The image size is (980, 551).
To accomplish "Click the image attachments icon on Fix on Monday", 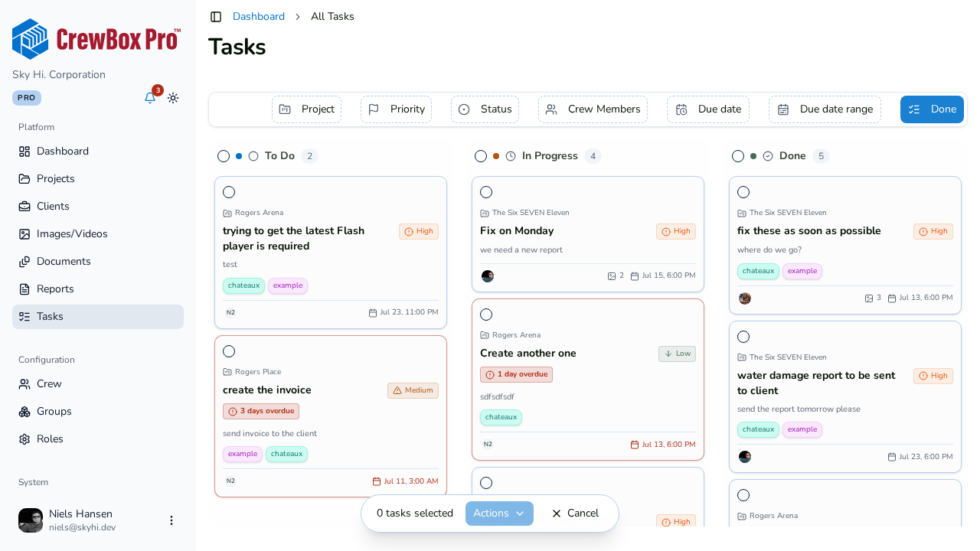I will coord(611,276).
